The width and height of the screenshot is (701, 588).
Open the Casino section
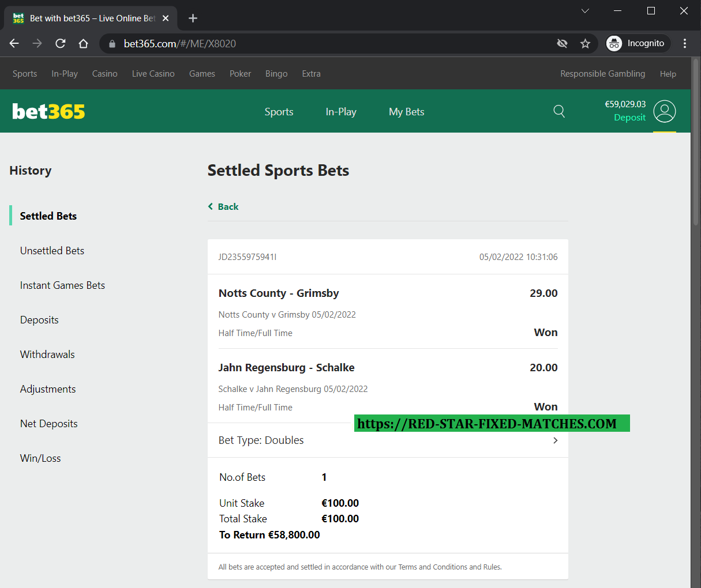tap(105, 74)
